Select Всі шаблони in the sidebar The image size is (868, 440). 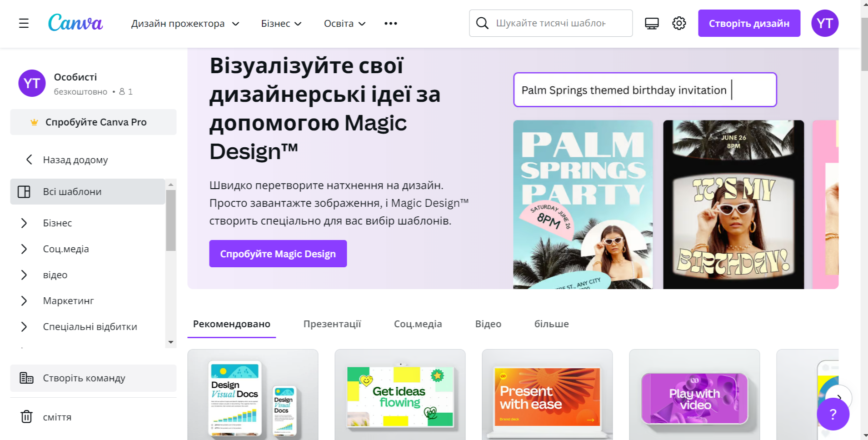(x=87, y=191)
